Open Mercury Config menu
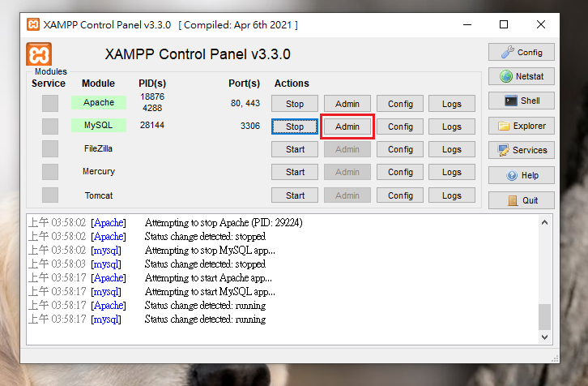 pos(400,172)
